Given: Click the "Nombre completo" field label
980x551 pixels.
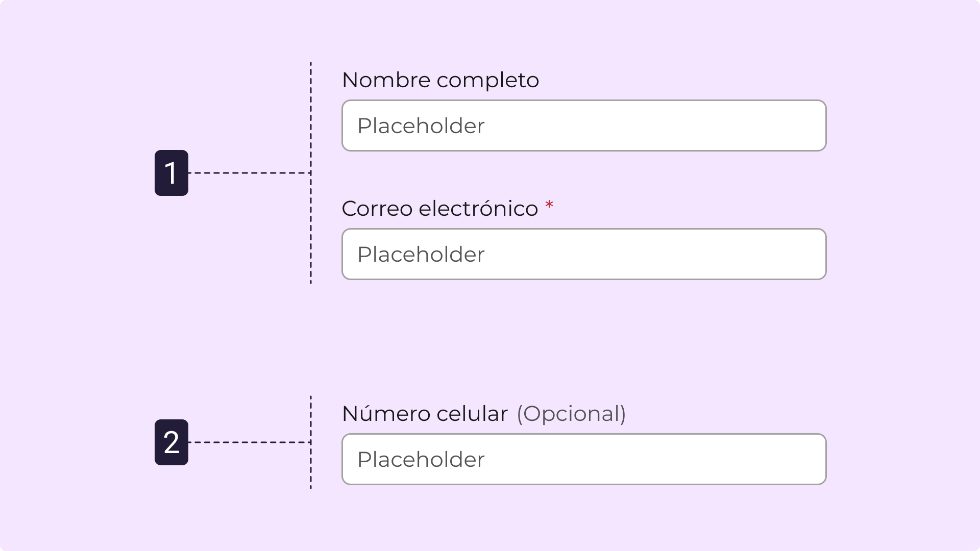Looking at the screenshot, I should [440, 80].
